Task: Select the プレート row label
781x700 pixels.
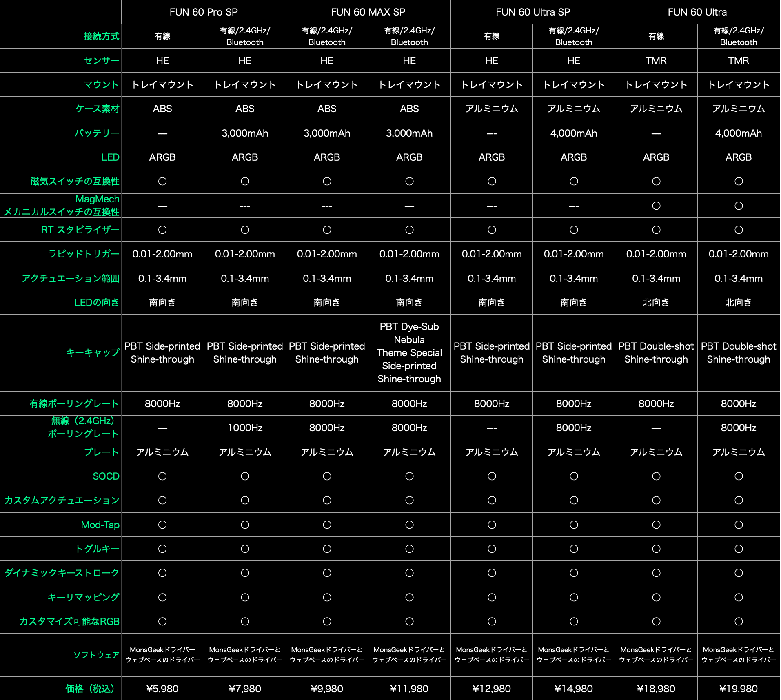Action: (102, 452)
